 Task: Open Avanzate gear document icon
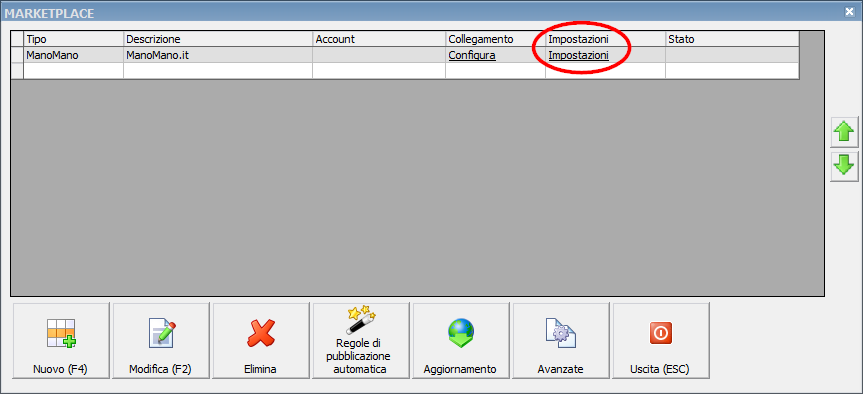pos(560,333)
